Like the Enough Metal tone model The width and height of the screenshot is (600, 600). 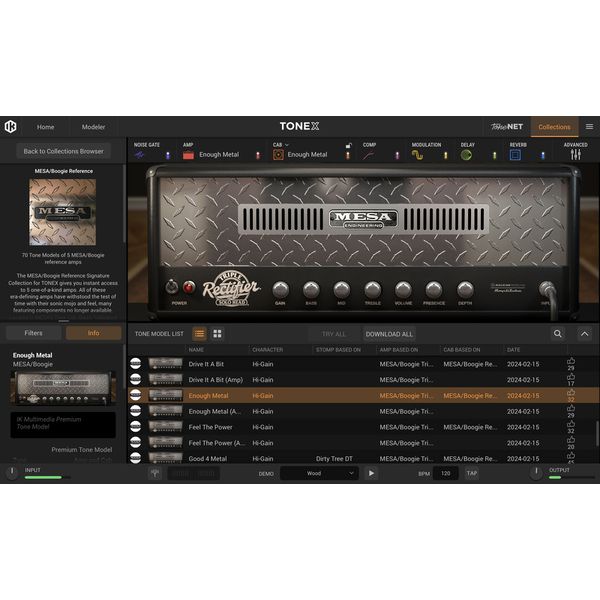click(571, 392)
